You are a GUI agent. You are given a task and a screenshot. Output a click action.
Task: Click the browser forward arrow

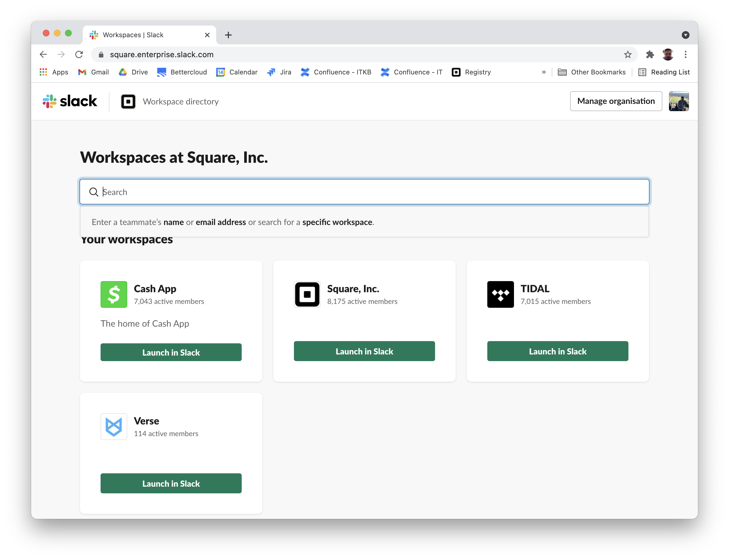61,54
